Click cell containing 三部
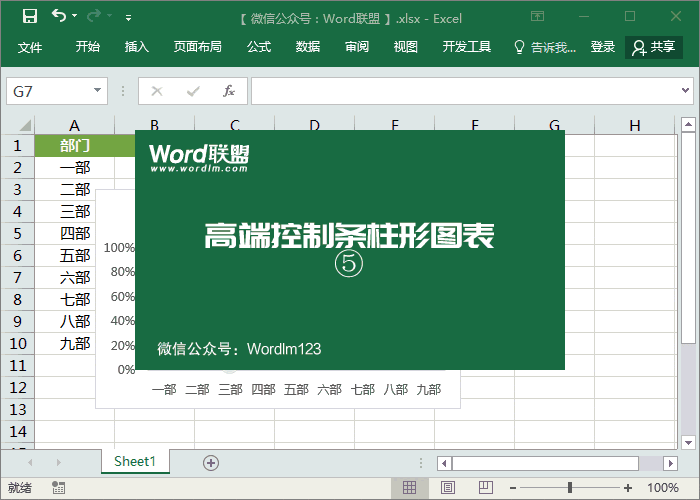 [75, 211]
